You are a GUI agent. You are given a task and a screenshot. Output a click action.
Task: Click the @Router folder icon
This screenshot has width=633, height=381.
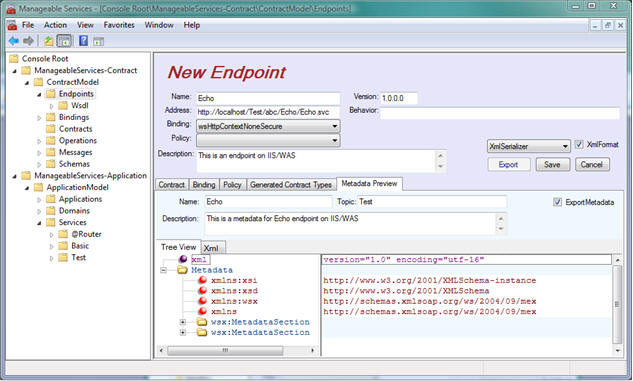pyautogui.click(x=63, y=234)
